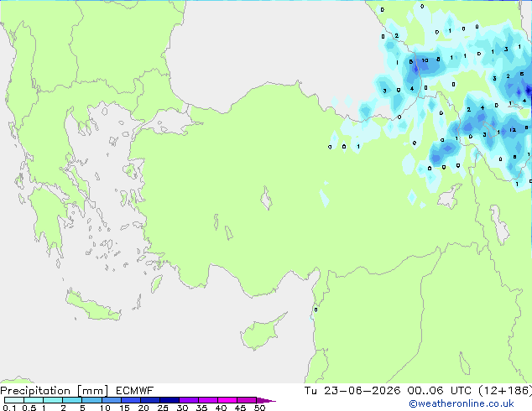Click the legend scale label '45'
This screenshot has height=411, width=532.
(240, 408)
